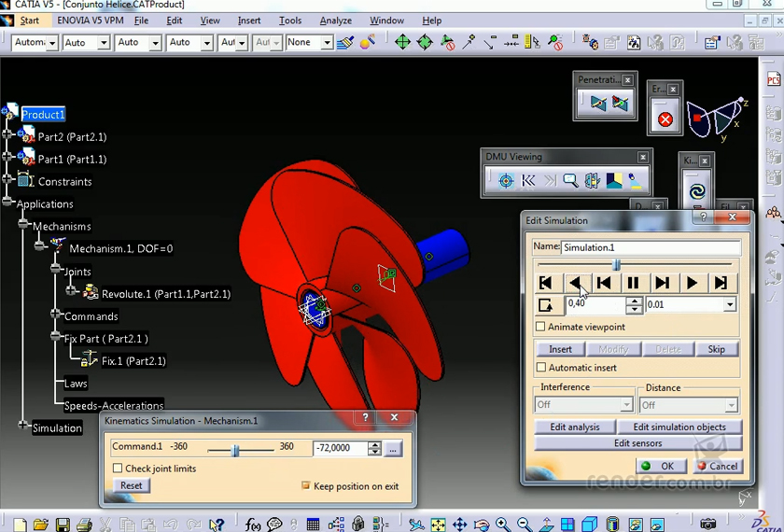Viewport: 784px width, 532px height.
Task: Click the first Penetration toolbar icon
Action: [597, 104]
